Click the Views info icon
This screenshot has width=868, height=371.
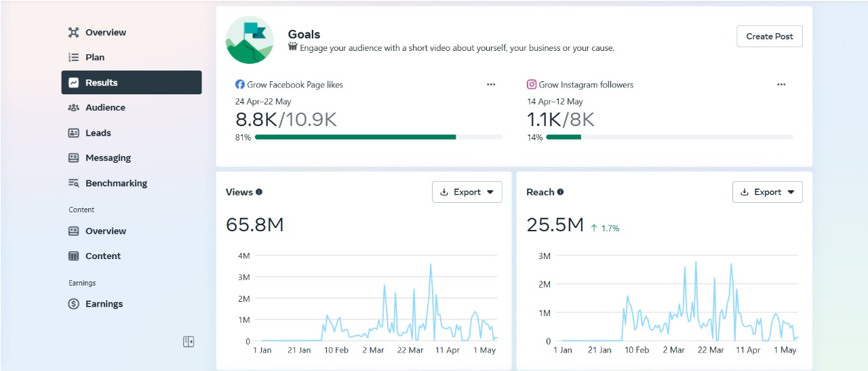click(x=259, y=192)
